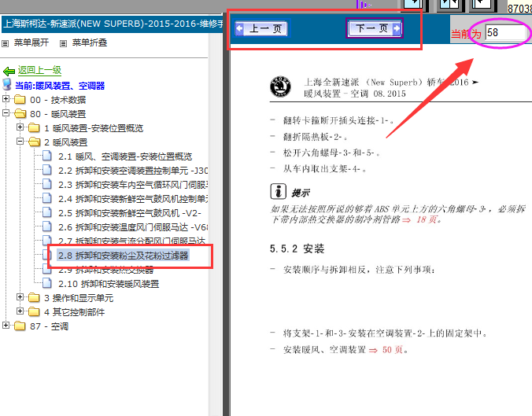Click the folder icon for 4 其它控制部件

tap(34, 311)
